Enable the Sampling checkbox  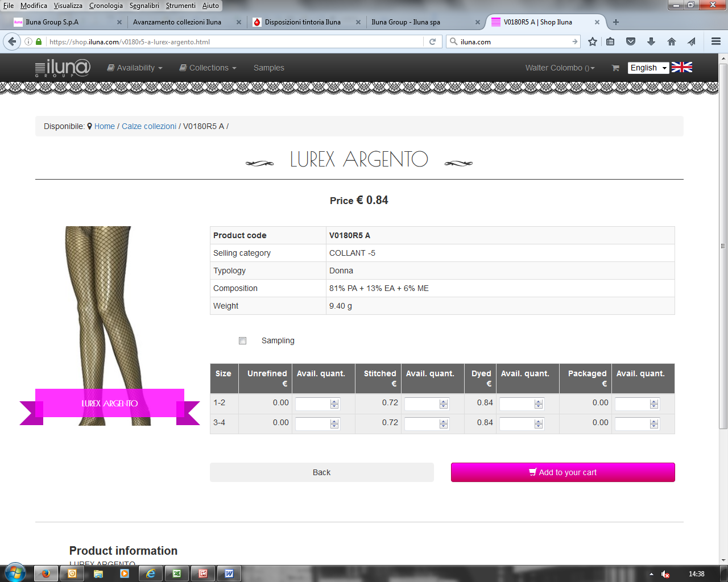[x=243, y=341]
